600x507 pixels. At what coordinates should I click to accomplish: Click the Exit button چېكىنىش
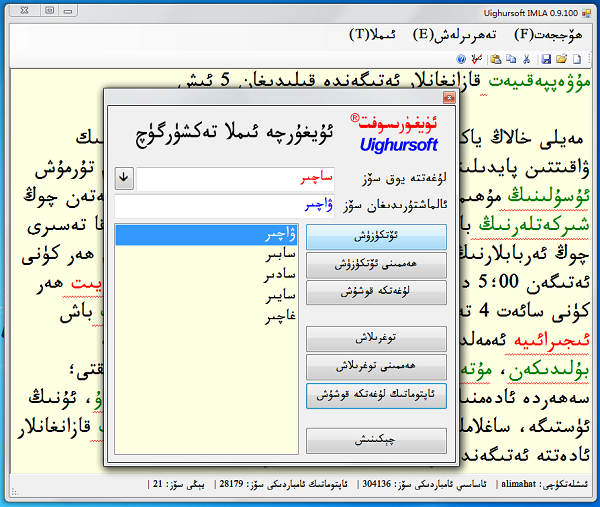pos(376,441)
